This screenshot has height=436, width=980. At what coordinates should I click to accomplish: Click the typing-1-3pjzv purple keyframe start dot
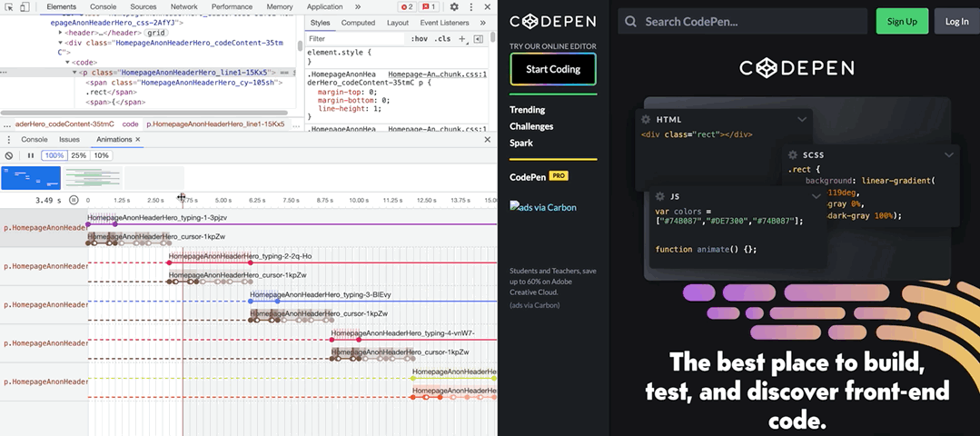[87, 223]
